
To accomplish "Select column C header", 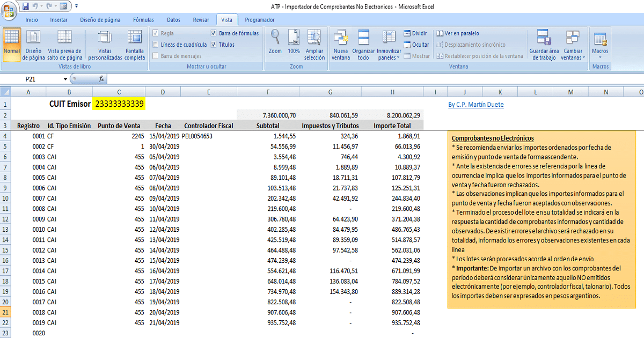I will click(119, 92).
